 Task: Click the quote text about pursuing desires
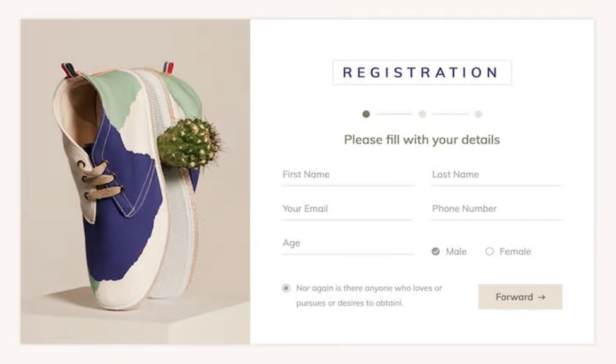(369, 295)
